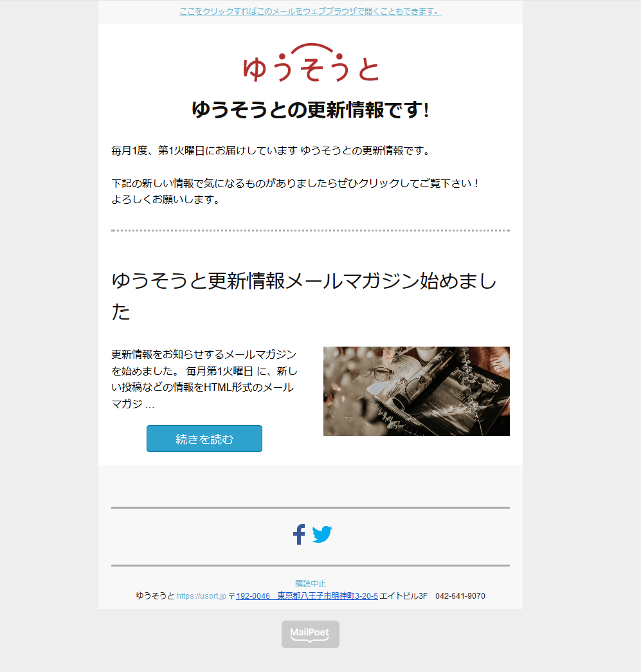Click the magazine photo thumbnail
Image resolution: width=641 pixels, height=672 pixels.
tap(417, 391)
